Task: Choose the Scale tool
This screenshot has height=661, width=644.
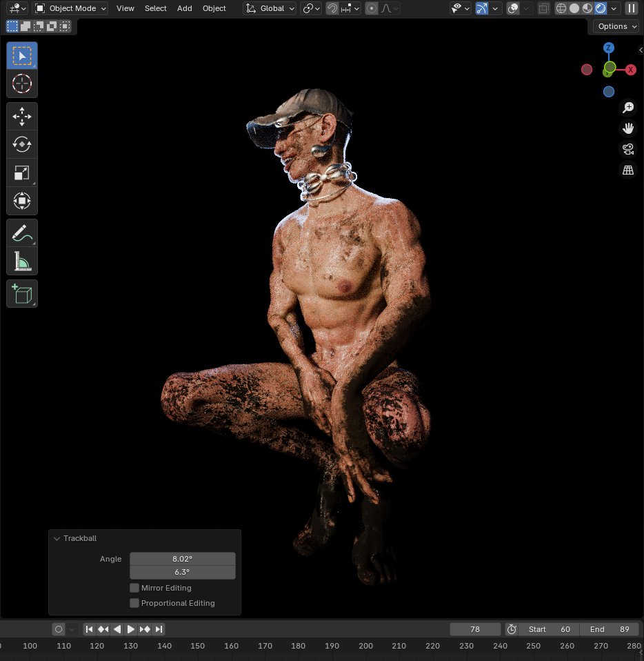Action: (22, 172)
